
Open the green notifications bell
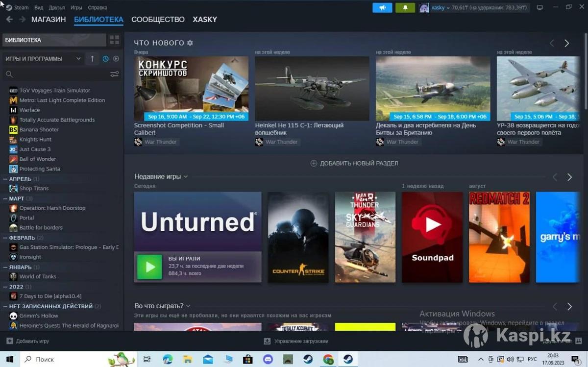tap(405, 7)
